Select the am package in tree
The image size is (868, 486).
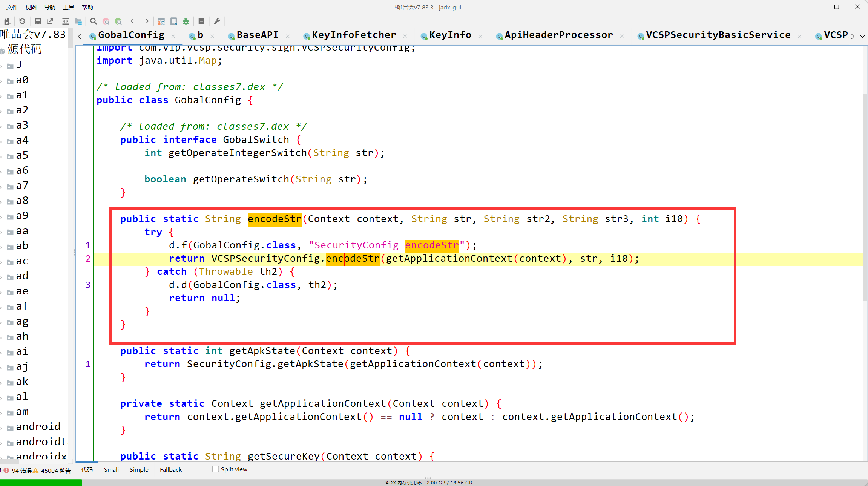point(22,412)
